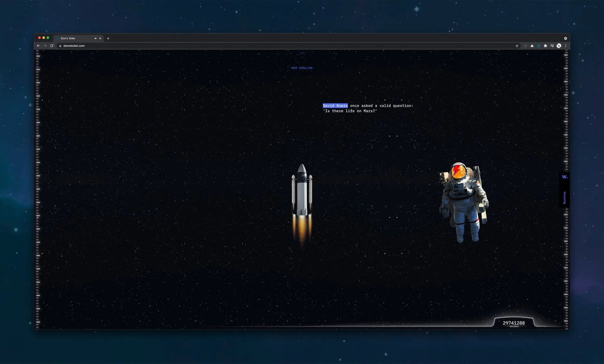The image size is (604, 364).
Task: Bookmark this page with the star icon
Action: 517,46
